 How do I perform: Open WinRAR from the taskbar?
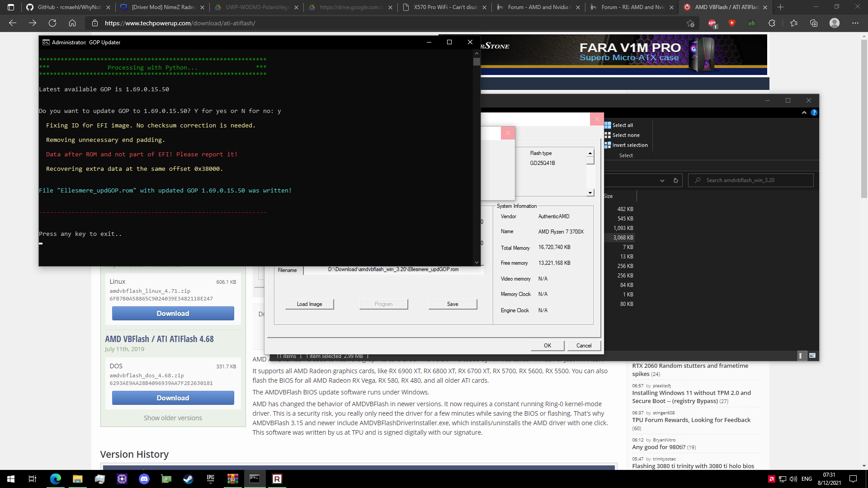click(x=233, y=479)
